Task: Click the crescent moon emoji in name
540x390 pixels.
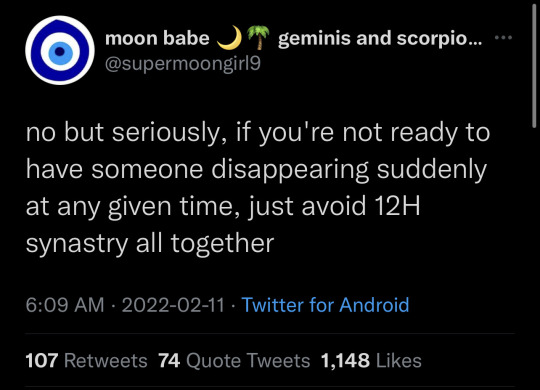Action: (230, 37)
